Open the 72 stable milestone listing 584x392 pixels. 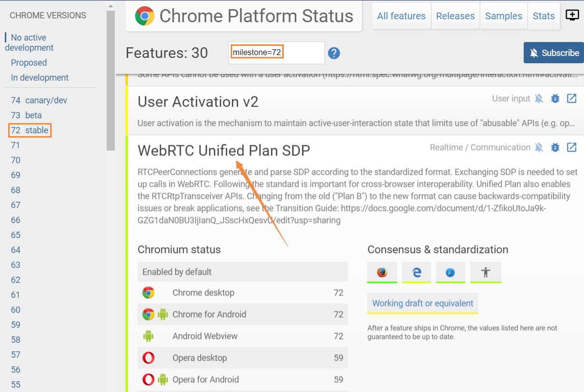point(29,130)
